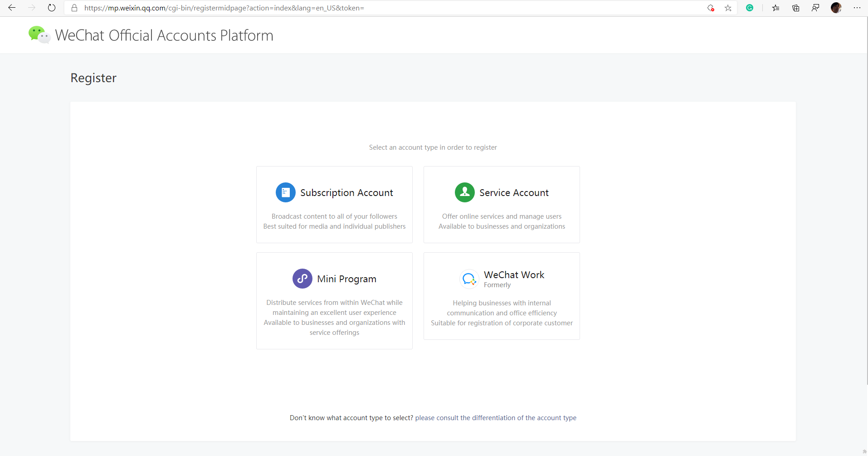Click the purple Mini Program icon
868x456 pixels.
[302, 279]
